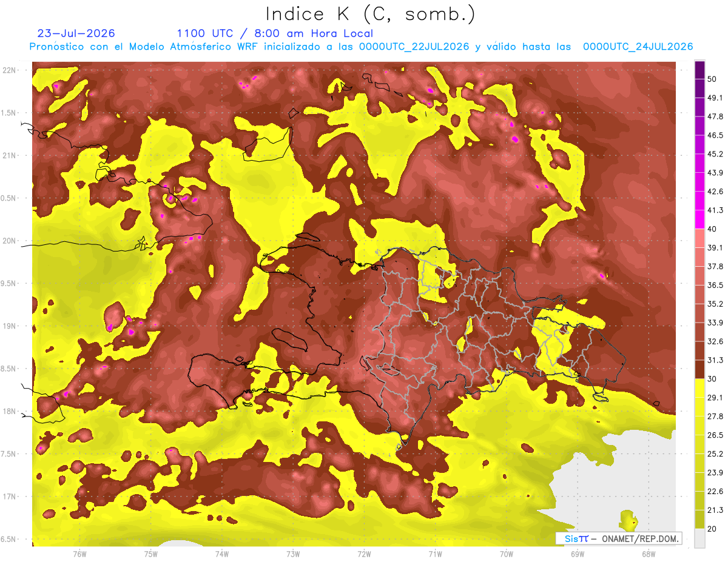Click the legend value "21.3"
The width and height of the screenshot is (728, 562).
point(715,510)
